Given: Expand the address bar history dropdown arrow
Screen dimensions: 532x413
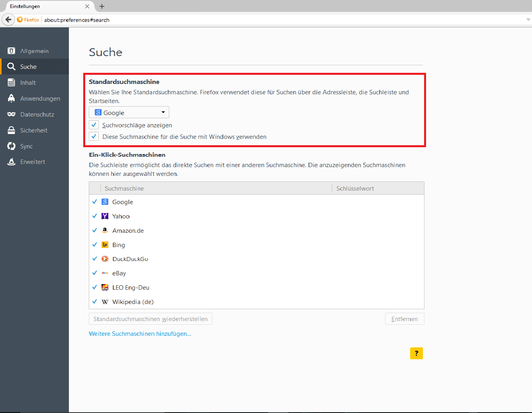Looking at the screenshot, I should click(x=528, y=19).
